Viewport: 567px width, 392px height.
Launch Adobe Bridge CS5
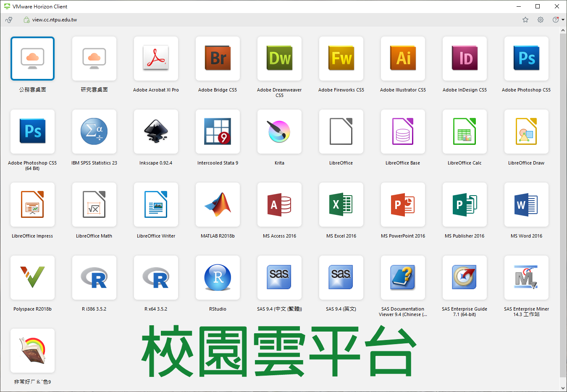(218, 58)
